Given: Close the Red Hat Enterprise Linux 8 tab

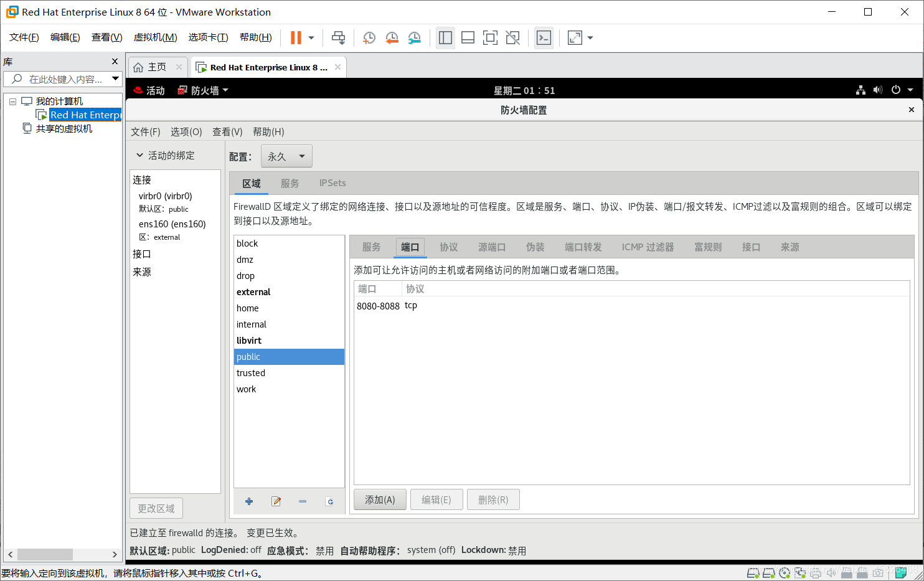Looking at the screenshot, I should (337, 67).
